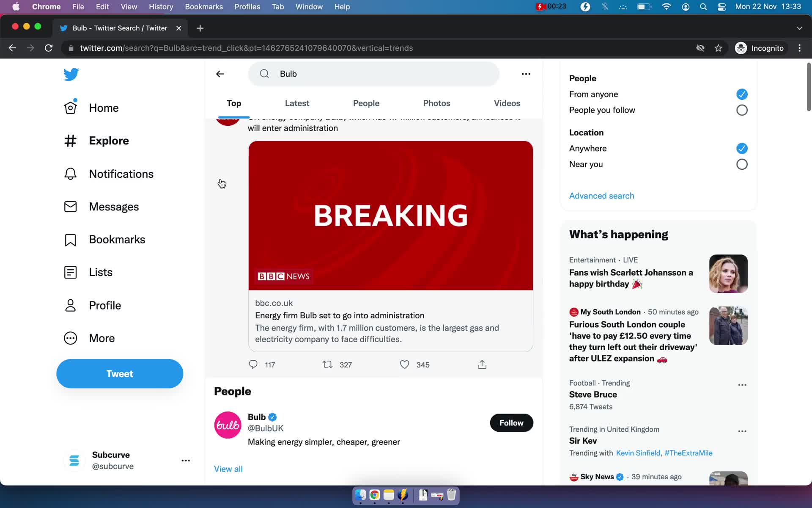Viewport: 812px width, 508px height.
Task: Click the blue Tweet button
Action: 120,374
